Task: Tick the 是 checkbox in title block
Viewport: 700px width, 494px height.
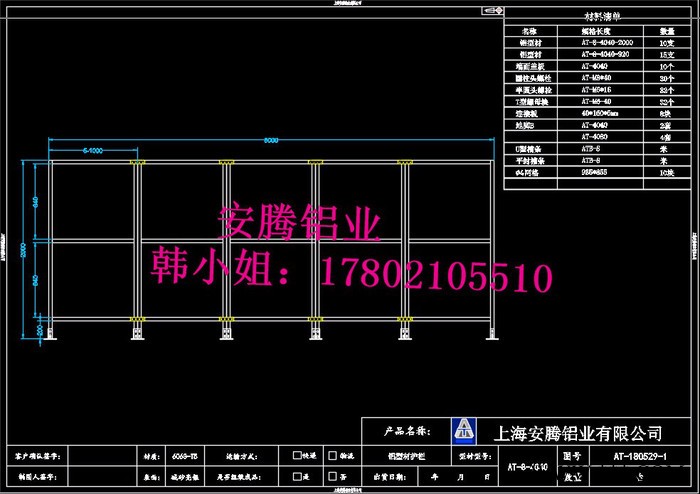Action: 297,477
